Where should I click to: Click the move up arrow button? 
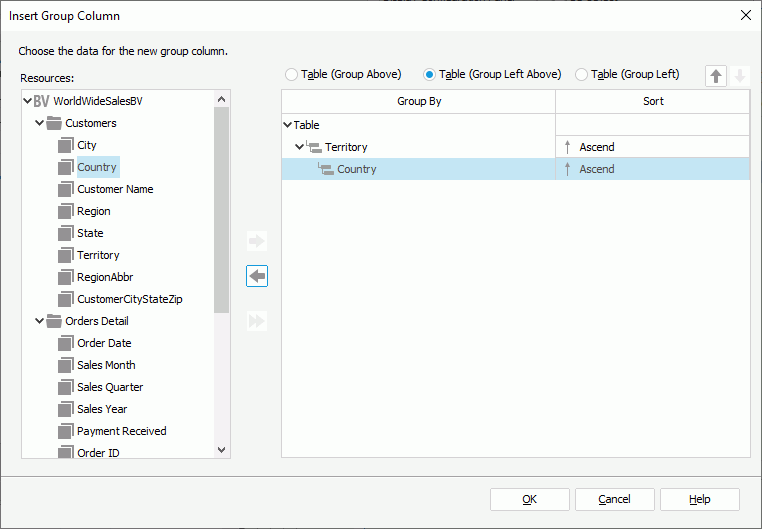tap(716, 76)
